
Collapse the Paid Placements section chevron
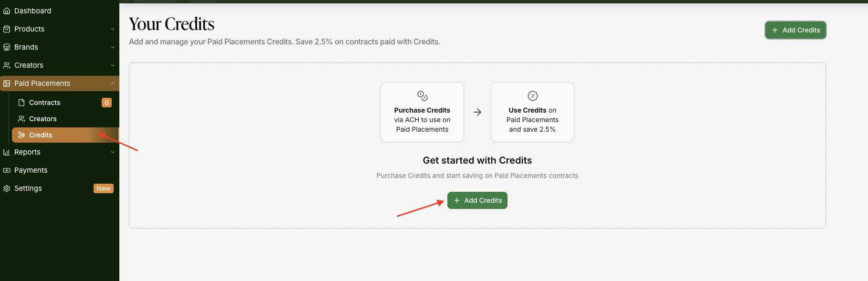click(x=113, y=83)
